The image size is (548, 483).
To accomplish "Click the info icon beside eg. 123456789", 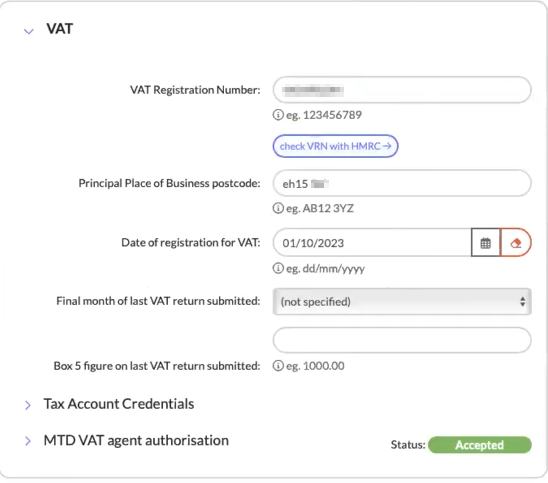I will [x=278, y=115].
